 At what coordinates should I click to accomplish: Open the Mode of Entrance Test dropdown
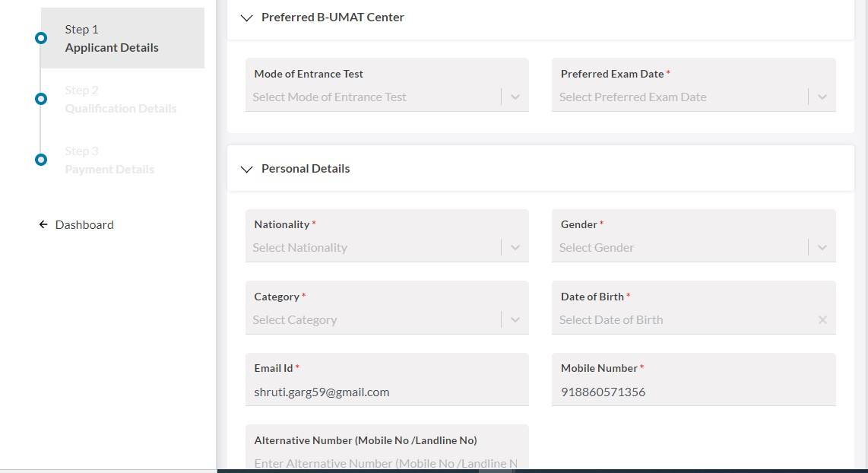pos(375,97)
